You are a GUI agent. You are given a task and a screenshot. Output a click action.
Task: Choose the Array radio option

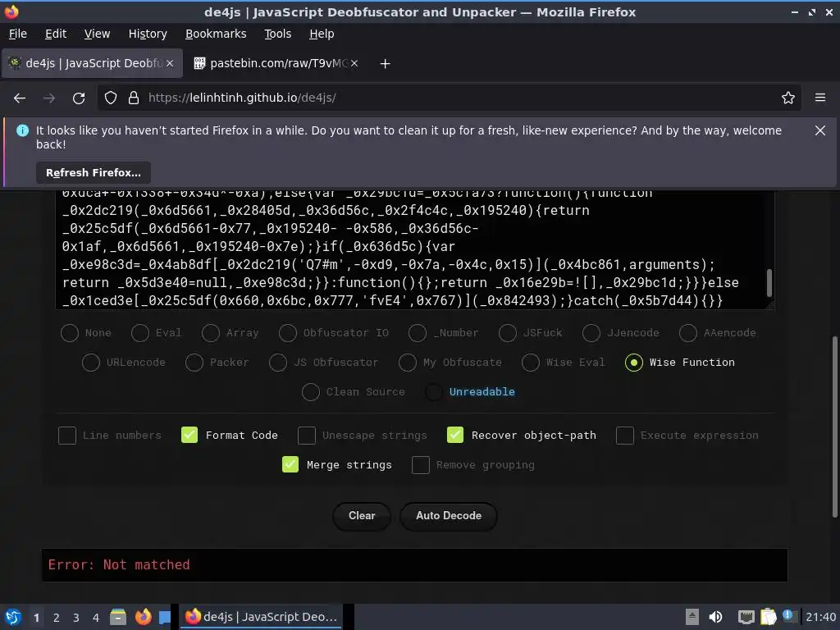click(211, 333)
